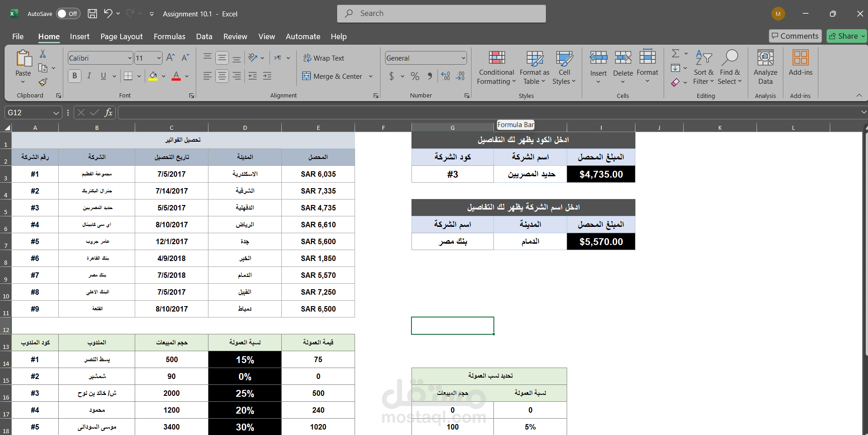Toggle Middle Align vertical alignment
The height and width of the screenshot is (435, 868).
222,57
